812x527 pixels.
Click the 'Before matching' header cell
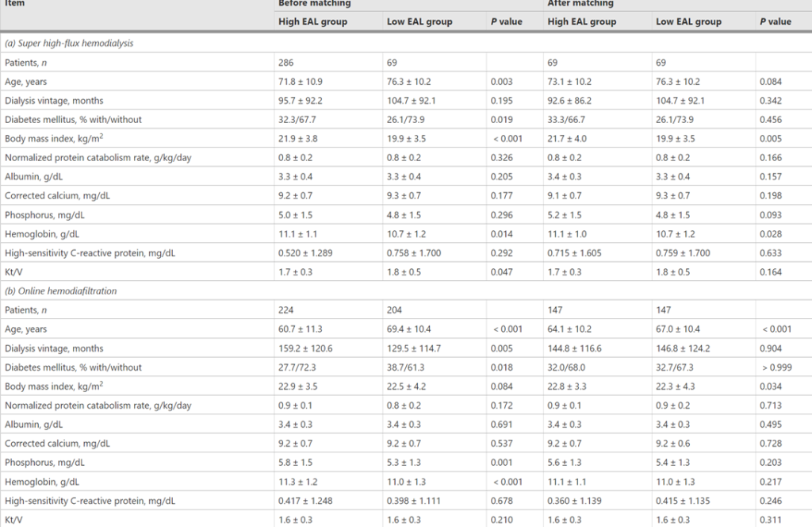pos(314,4)
